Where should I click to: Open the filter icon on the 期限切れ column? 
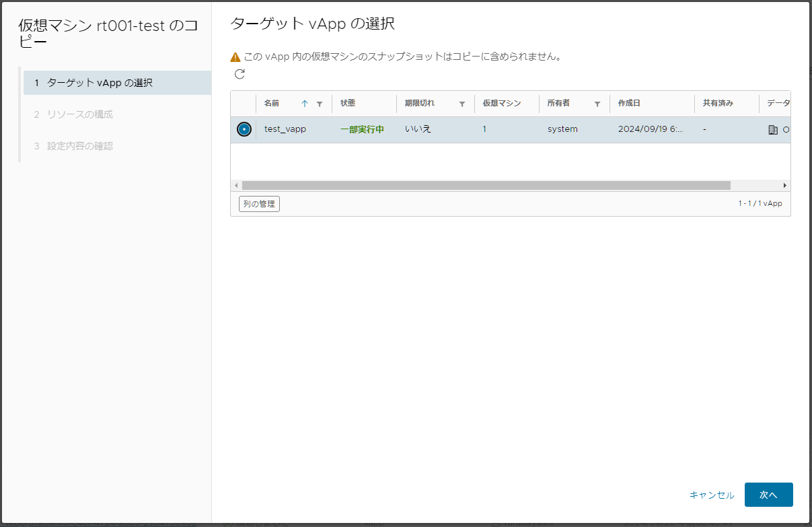click(x=462, y=104)
